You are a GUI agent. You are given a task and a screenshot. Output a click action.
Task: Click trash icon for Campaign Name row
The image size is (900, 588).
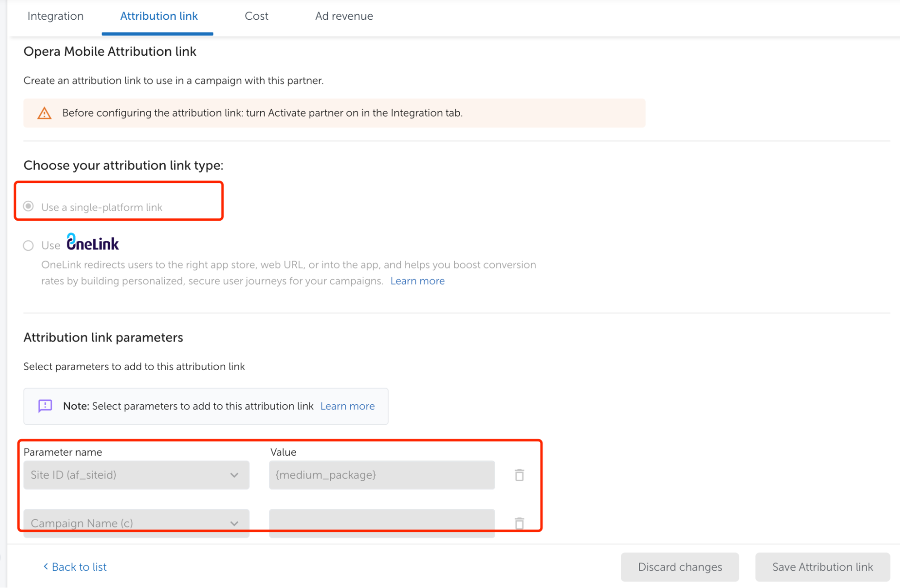(519, 523)
